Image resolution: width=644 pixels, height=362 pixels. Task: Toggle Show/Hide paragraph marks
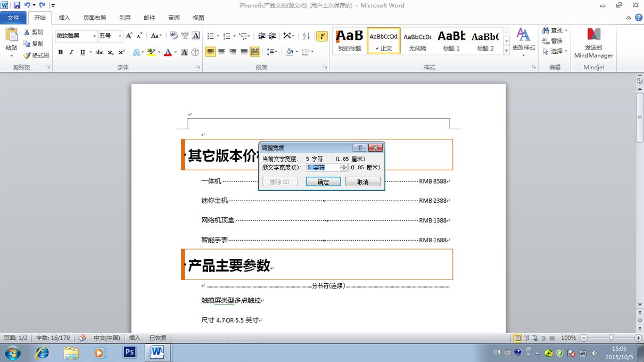321,36
